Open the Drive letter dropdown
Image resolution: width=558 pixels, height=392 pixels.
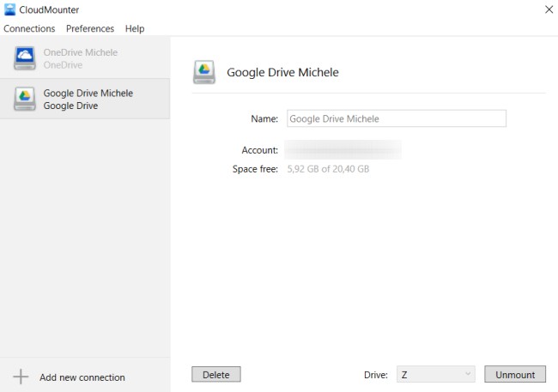tap(436, 375)
